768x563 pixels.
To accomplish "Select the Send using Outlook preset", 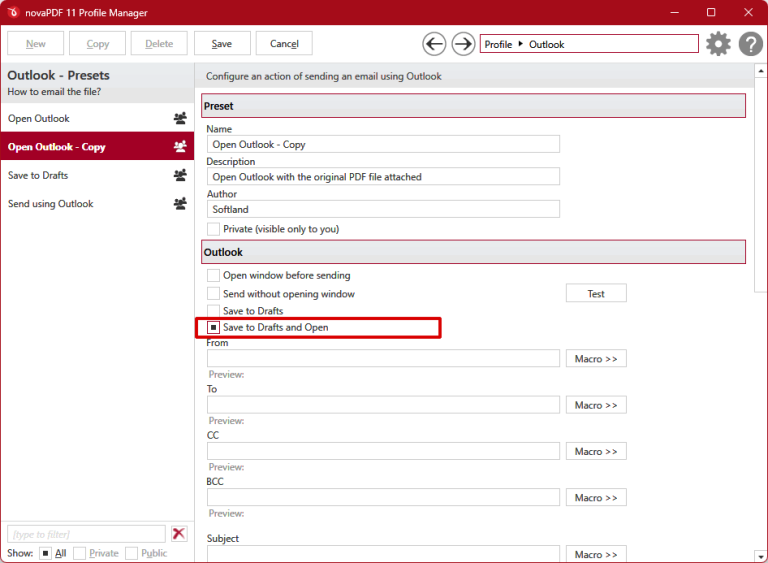I will 51,204.
